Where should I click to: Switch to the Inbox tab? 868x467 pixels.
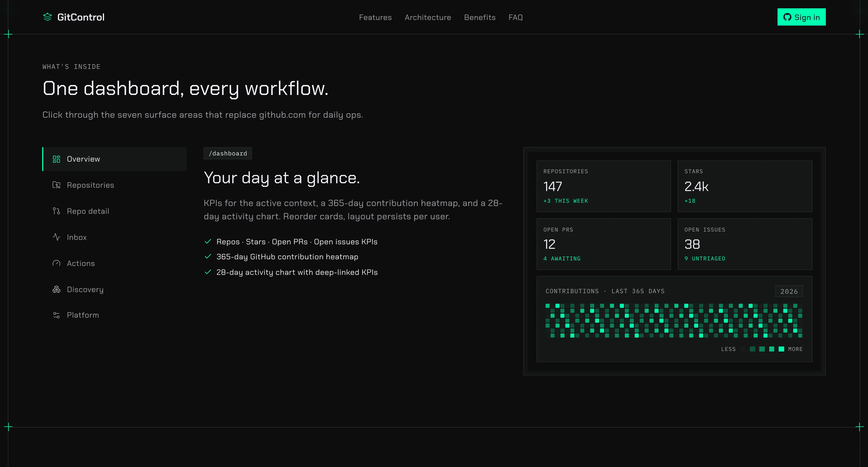tap(114, 237)
